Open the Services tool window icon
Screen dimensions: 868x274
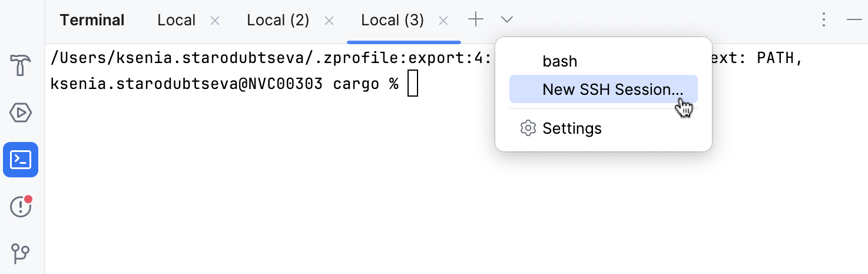click(x=21, y=113)
